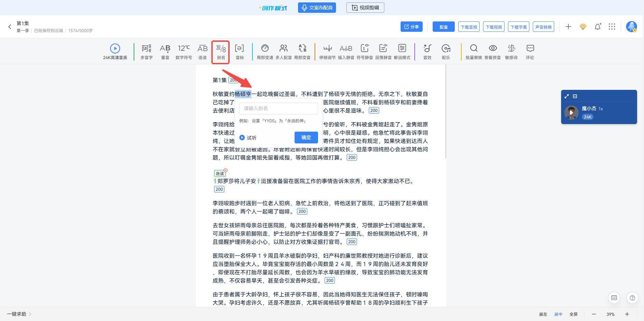
Task: Click the 请输入别名 input field
Action: click(278, 108)
